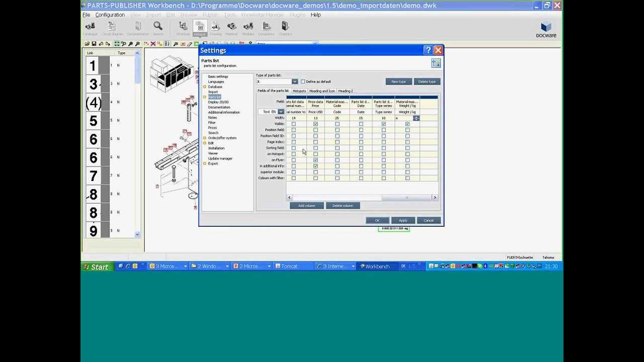The image size is (644, 362).
Task: Open the Text EN language dropdown
Action: coord(281,112)
